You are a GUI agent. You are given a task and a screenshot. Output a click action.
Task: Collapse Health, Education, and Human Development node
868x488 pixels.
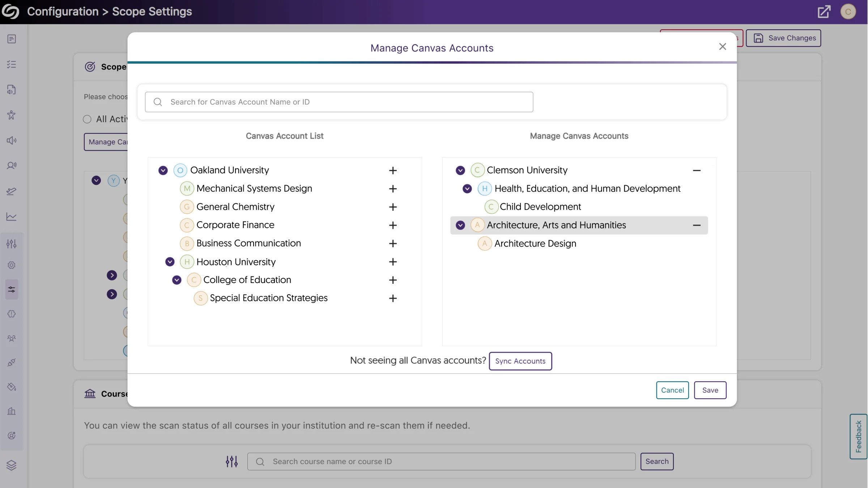tap(467, 189)
